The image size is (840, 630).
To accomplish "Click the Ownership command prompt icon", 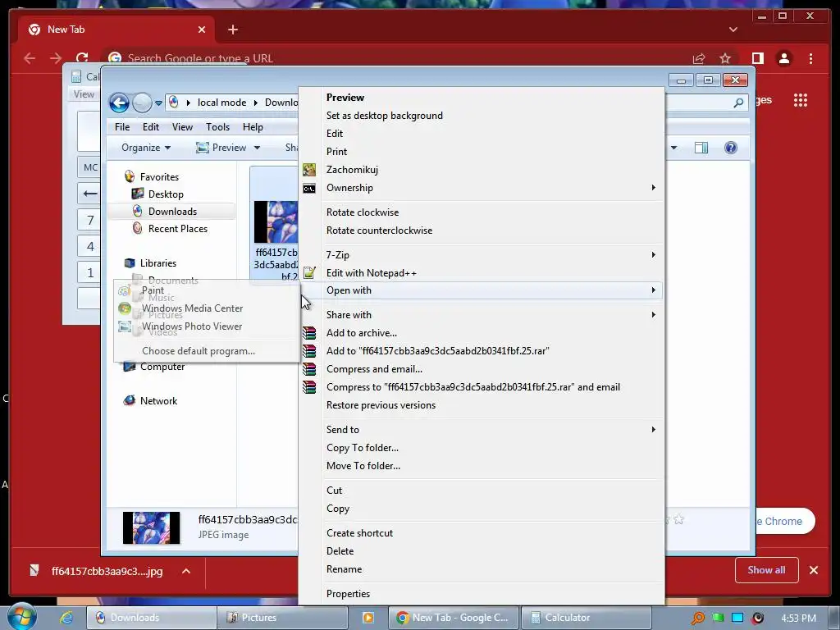I will [x=309, y=189].
